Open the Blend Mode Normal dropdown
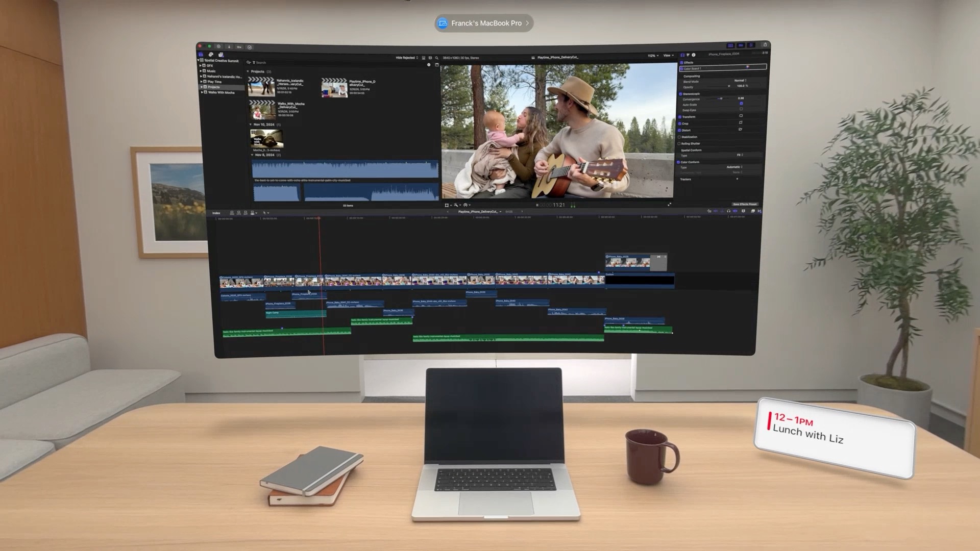Image resolution: width=980 pixels, height=551 pixels. tap(740, 80)
